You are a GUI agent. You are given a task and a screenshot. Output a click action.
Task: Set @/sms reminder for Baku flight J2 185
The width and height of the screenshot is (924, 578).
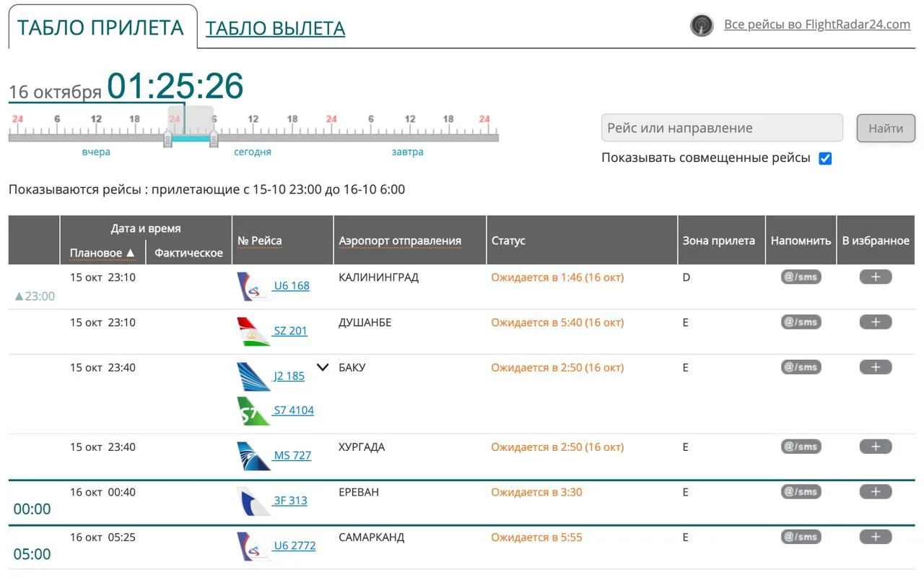coord(801,367)
